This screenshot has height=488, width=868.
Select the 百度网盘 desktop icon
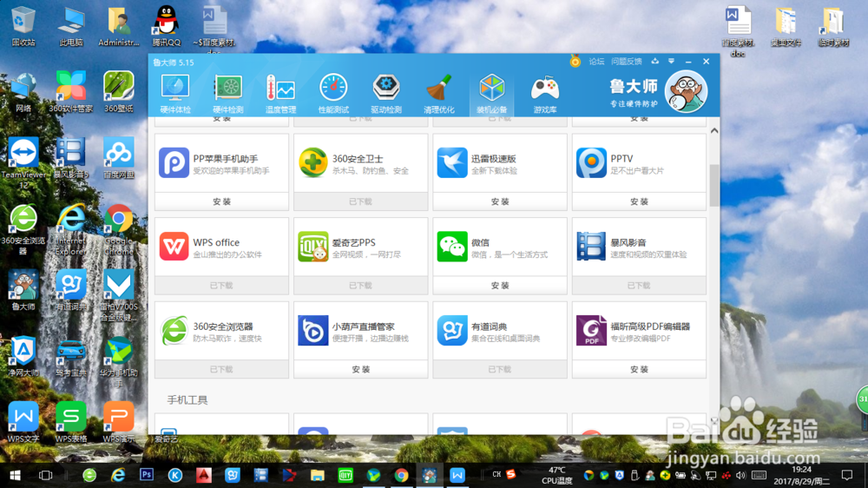click(118, 158)
